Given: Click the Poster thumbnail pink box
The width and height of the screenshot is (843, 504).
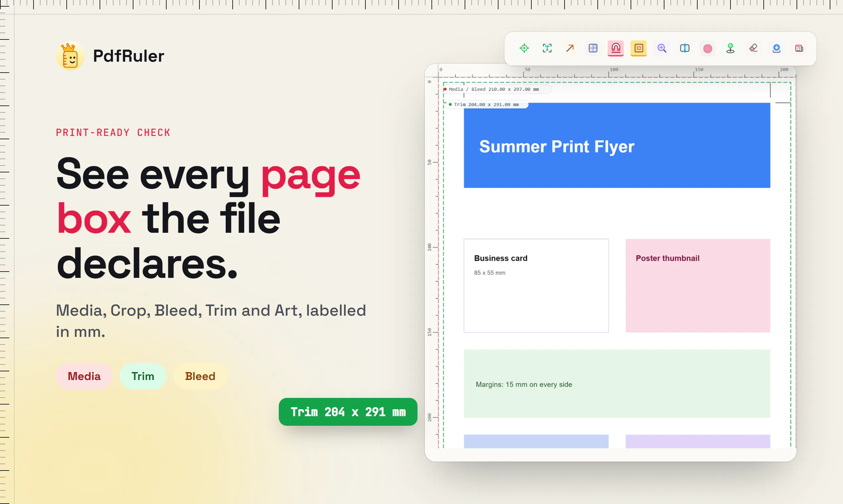Looking at the screenshot, I should [x=698, y=285].
